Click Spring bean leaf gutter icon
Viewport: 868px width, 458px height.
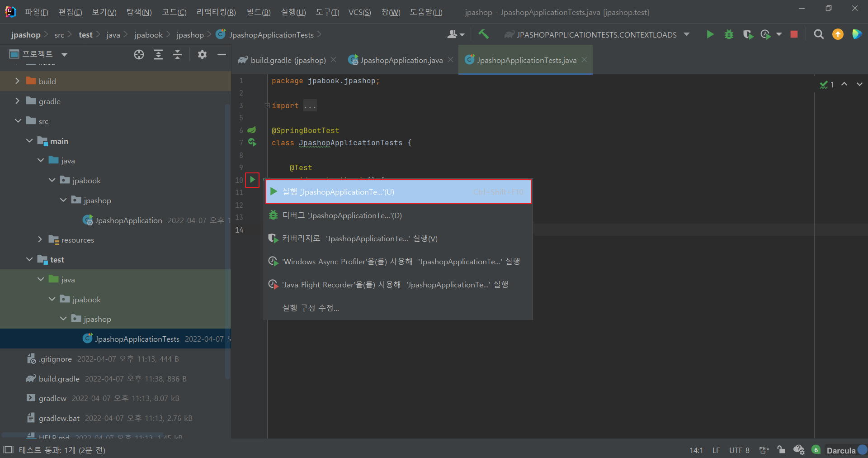click(252, 130)
